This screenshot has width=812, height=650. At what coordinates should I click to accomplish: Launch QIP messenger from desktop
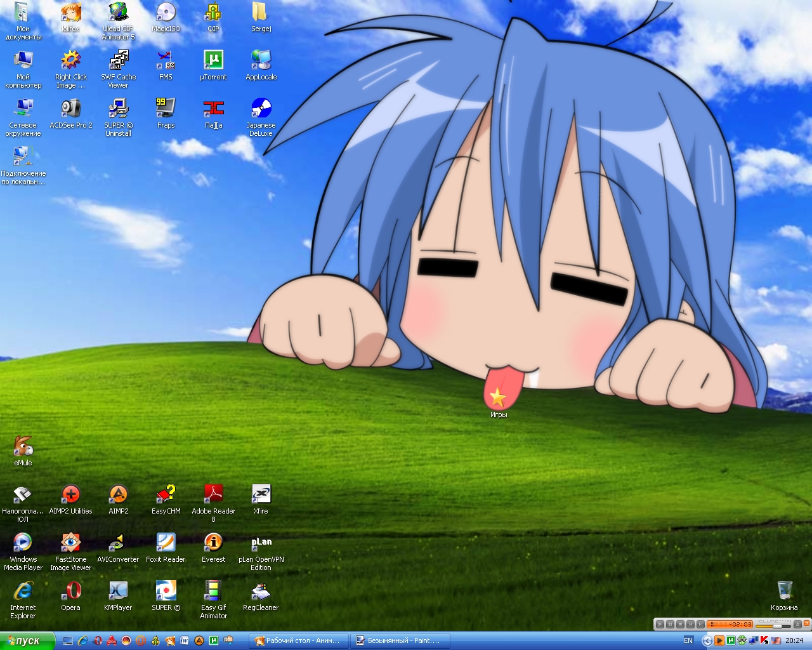(x=213, y=17)
